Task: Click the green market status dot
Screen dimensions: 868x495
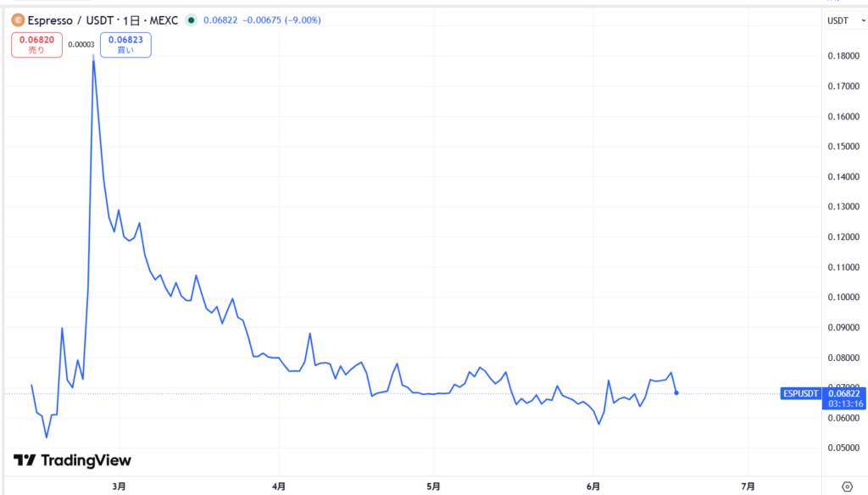Action: click(x=191, y=20)
